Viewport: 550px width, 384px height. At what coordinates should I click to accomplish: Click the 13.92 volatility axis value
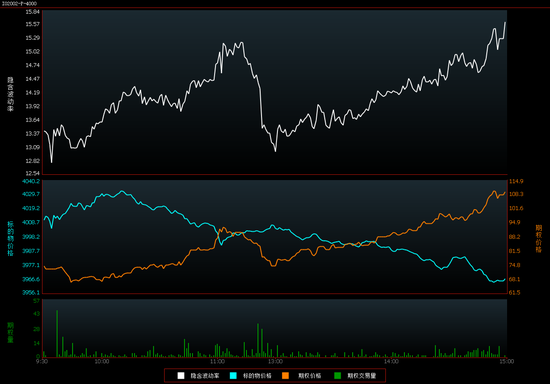tap(33, 106)
